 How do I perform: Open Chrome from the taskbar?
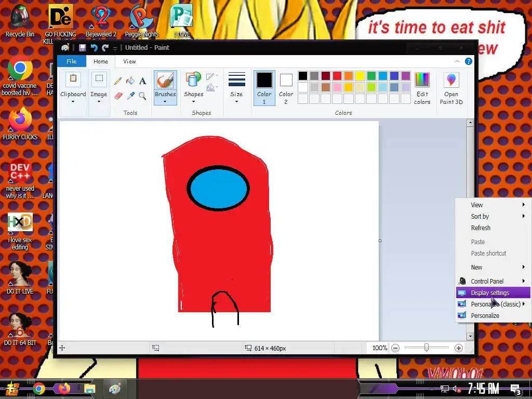pos(39,389)
